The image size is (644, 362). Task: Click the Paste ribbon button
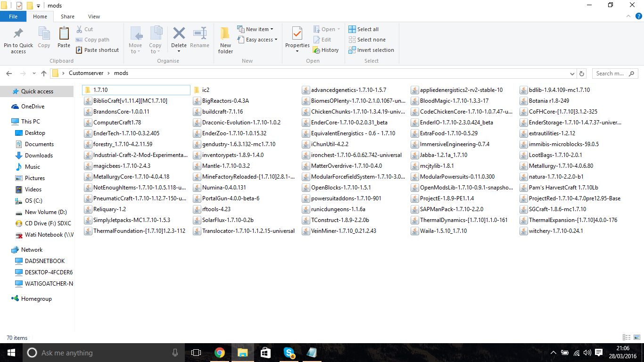(64, 38)
